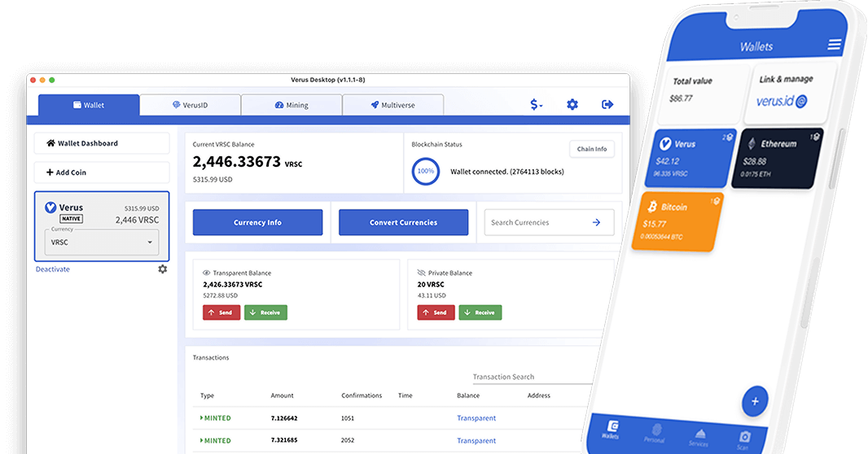Open Wallet Dashboard
Viewport: 868px width, 454px height.
102,143
